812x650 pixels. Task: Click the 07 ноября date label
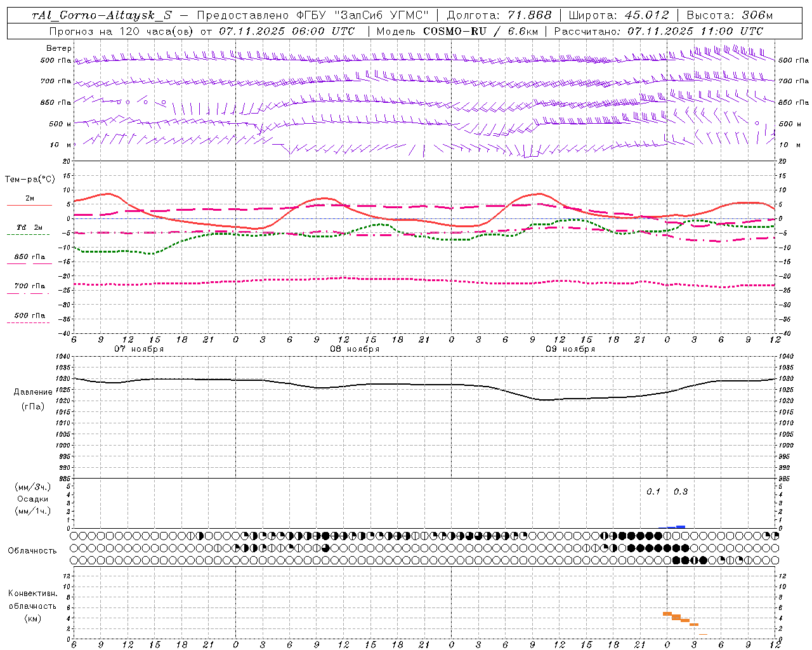pos(139,349)
